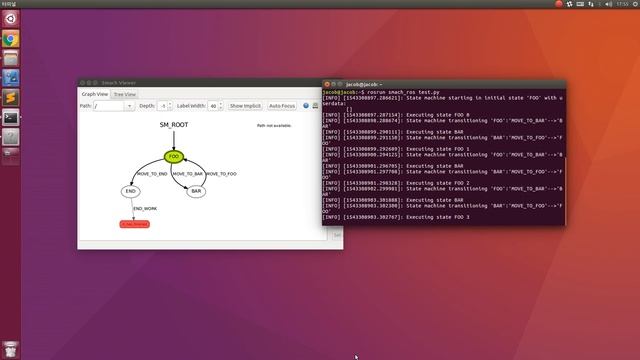Launch Google Chrome from the dock
Screen dimensions: 640x360
coord(11,39)
